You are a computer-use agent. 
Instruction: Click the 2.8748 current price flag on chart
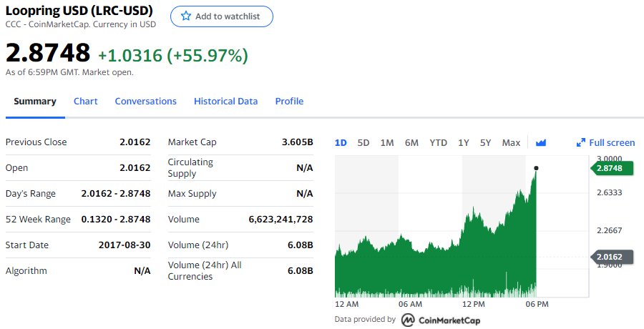pos(612,168)
